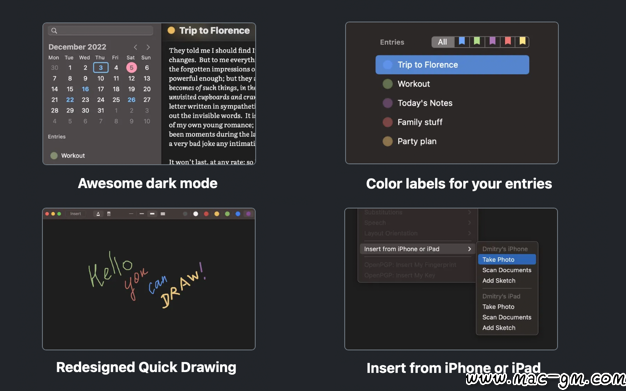Click the tan dot beside Party plan

[387, 141]
